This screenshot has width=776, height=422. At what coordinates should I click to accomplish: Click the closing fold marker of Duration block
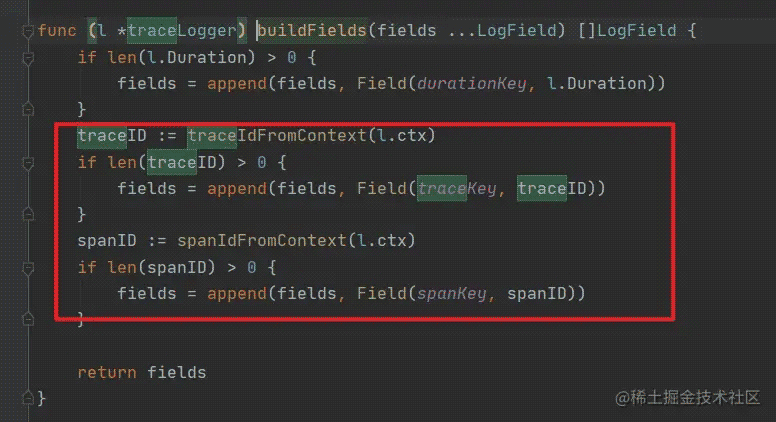click(28, 109)
